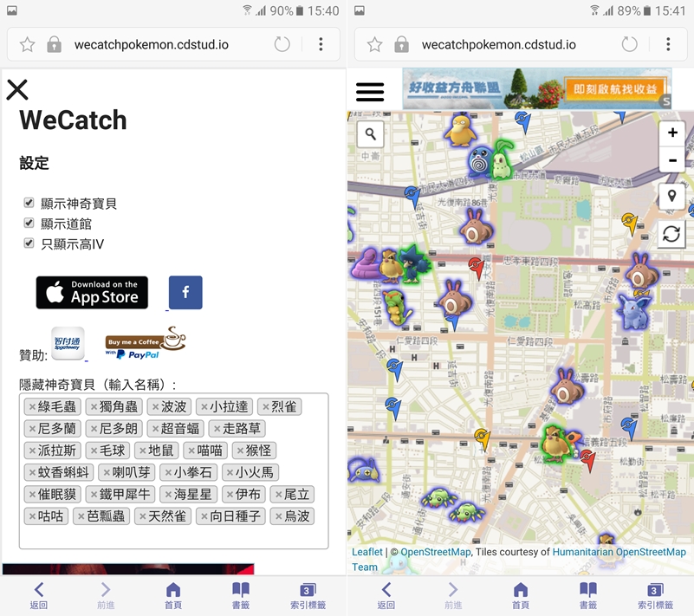The image size is (694, 616).
Task: Tap 前進 forward in left browser bar
Action: pos(106,596)
